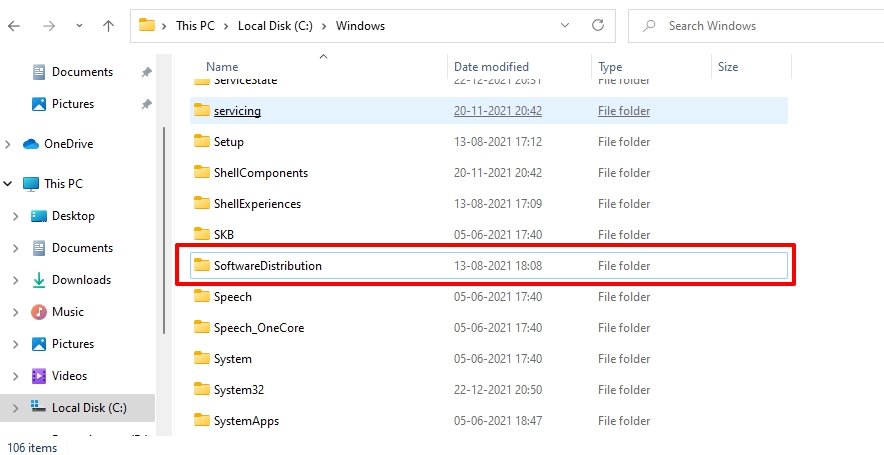Refresh the Windows folder view

[598, 25]
